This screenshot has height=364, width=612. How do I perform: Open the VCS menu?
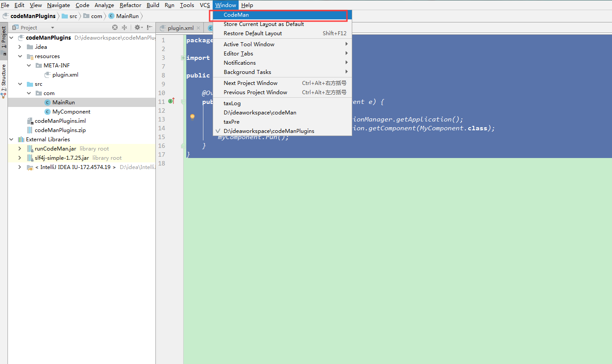(205, 5)
